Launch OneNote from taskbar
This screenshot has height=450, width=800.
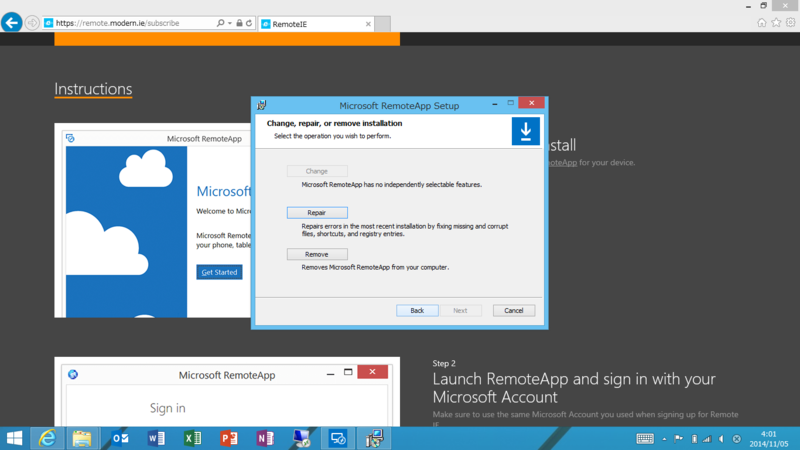click(265, 438)
